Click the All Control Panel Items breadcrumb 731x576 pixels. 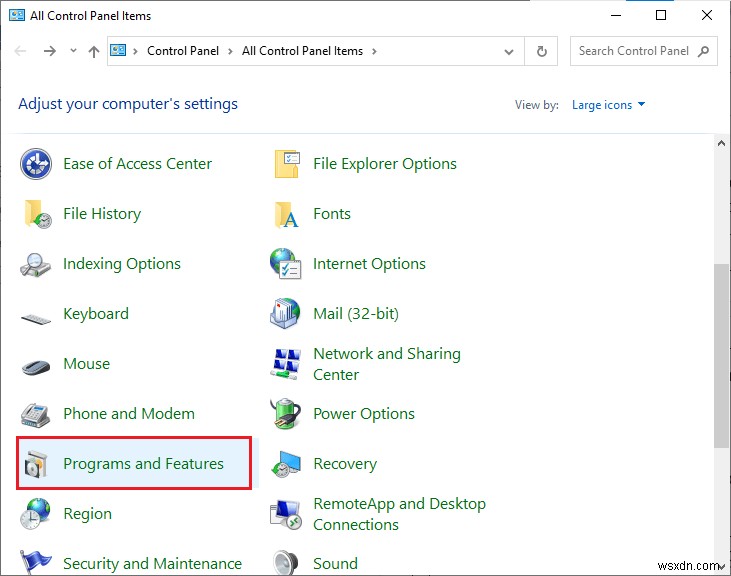302,51
